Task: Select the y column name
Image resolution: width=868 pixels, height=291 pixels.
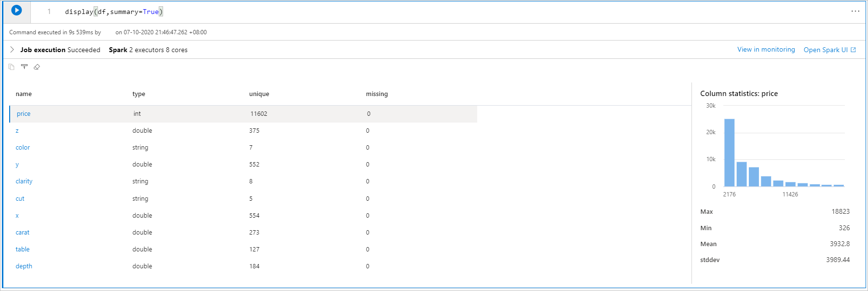Action: pos(17,165)
